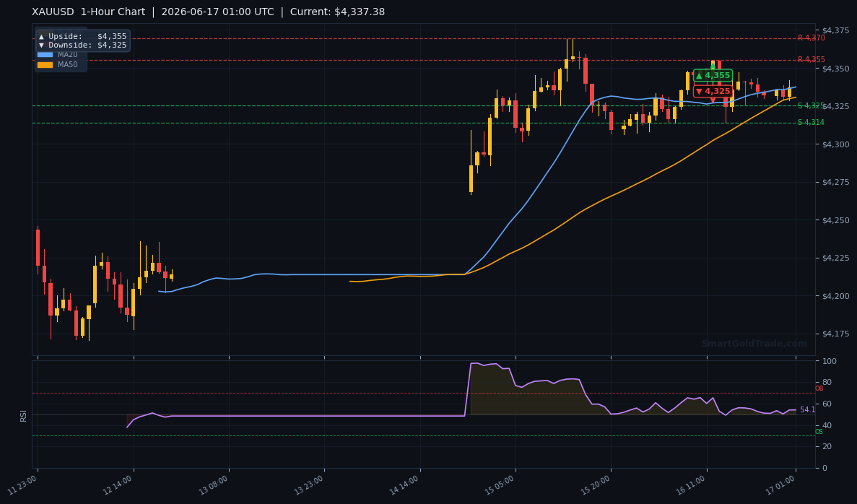This screenshot has height=504, width=857.
Task: Click the $4,300 price axis label
Action: (x=835, y=144)
